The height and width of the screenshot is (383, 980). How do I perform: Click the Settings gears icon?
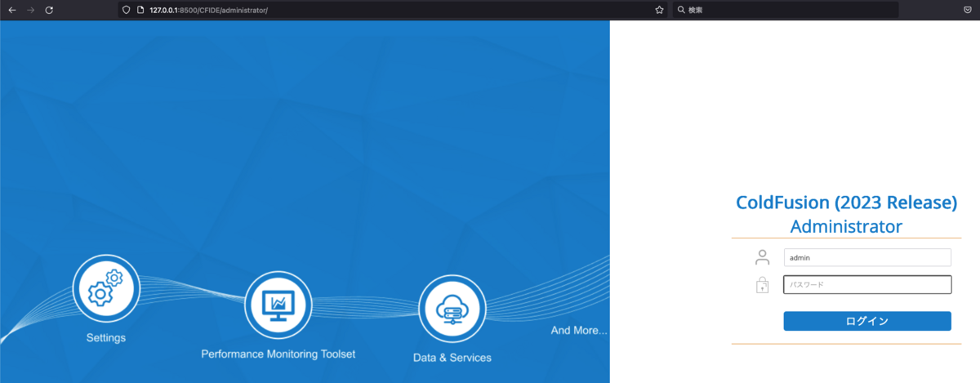pos(106,287)
